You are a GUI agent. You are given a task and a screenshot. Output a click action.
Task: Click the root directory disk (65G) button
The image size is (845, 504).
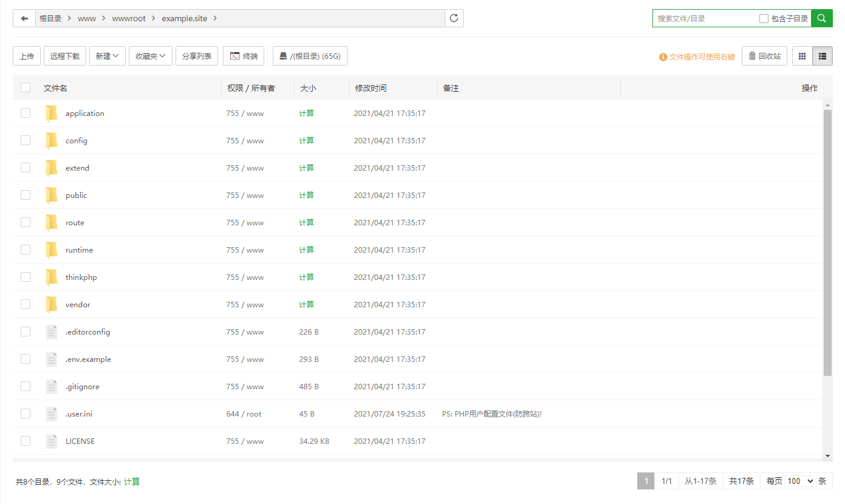[x=310, y=56]
